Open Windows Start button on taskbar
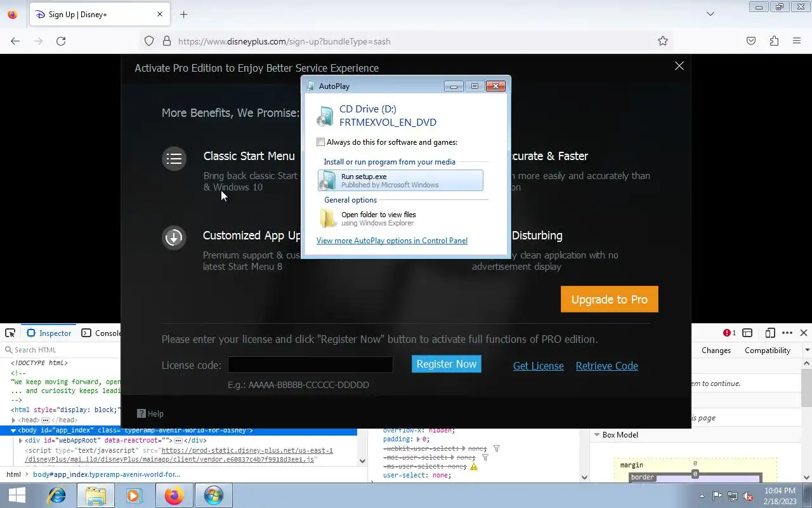This screenshot has height=508, width=812. tap(17, 495)
